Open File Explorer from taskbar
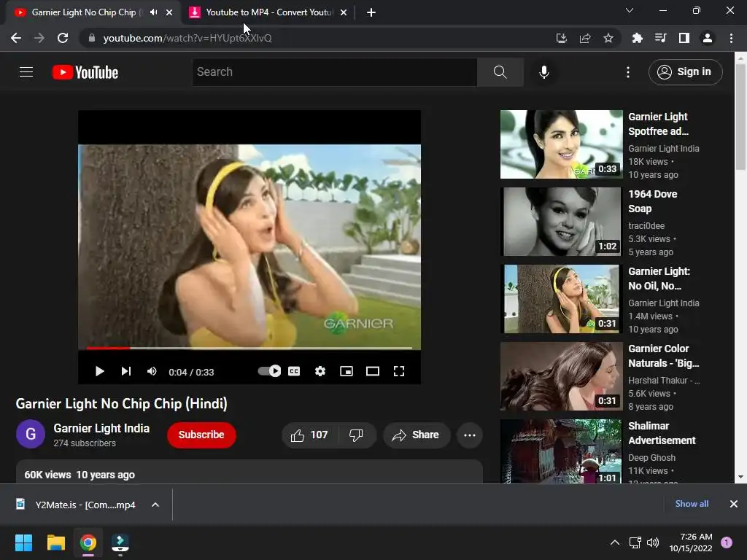 [55, 542]
